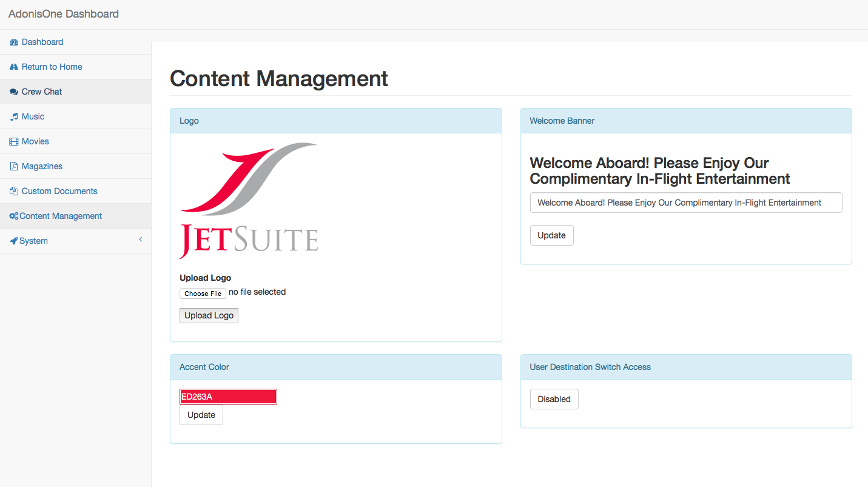Click Update under the Welcome Banner field
The image size is (868, 487).
pyautogui.click(x=551, y=235)
